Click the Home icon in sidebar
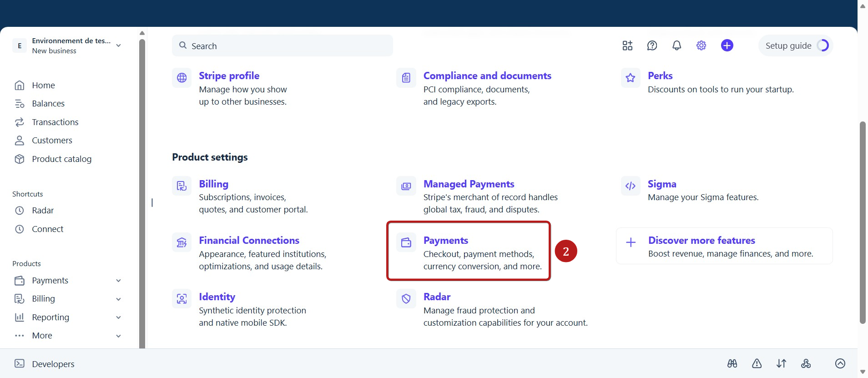868x378 pixels. click(20, 86)
